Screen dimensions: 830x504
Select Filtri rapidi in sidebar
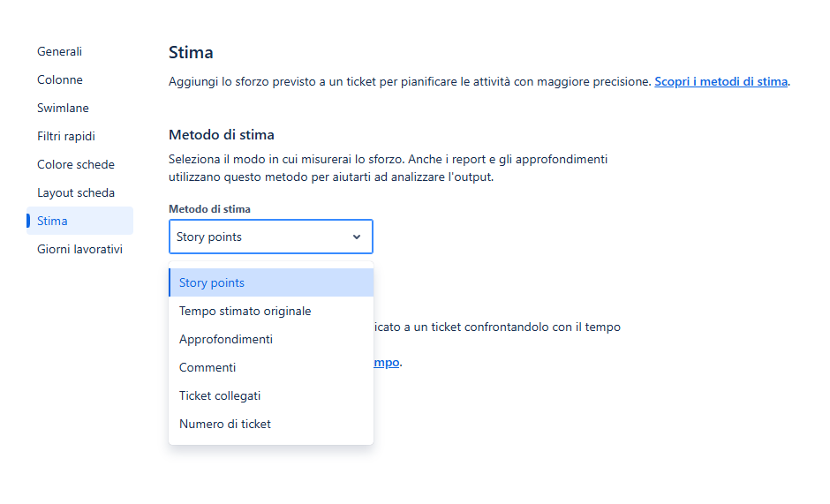[66, 136]
